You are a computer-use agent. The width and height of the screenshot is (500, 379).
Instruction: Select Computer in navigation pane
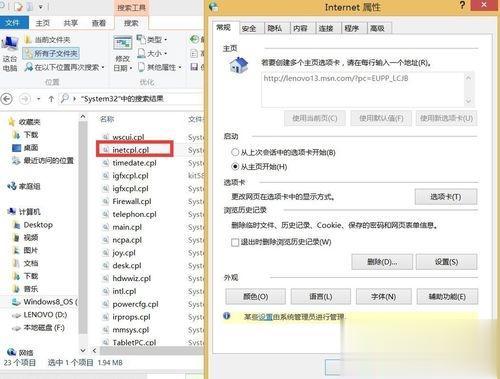coord(24,212)
